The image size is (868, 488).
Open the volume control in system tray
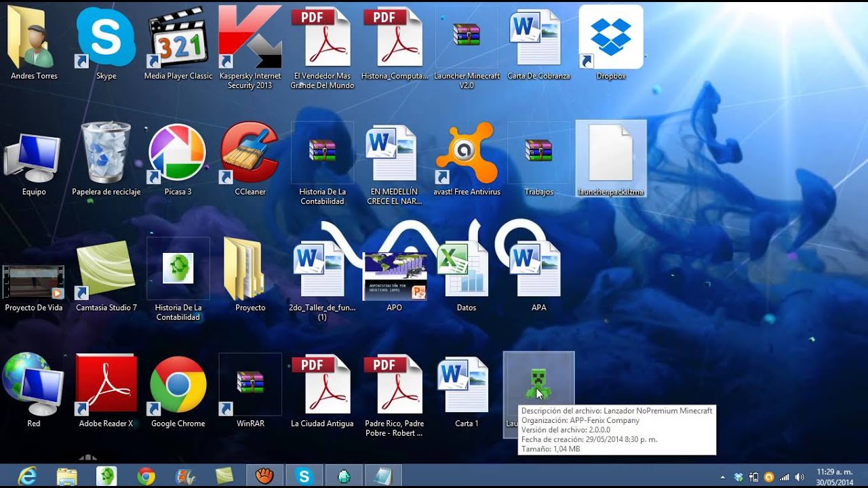[800, 477]
